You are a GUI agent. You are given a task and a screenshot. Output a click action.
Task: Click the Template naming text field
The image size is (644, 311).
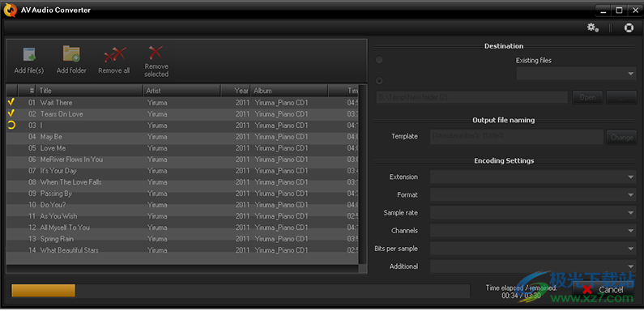point(517,137)
